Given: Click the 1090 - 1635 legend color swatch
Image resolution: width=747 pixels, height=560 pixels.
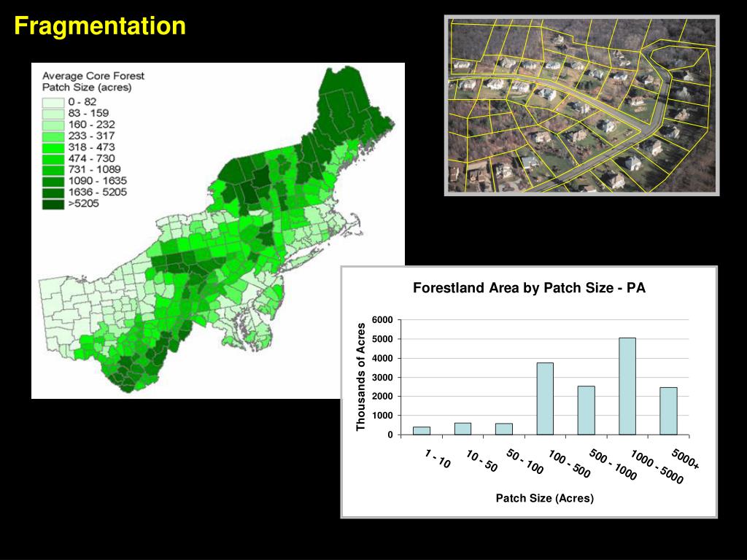Looking at the screenshot, I should tap(53, 182).
